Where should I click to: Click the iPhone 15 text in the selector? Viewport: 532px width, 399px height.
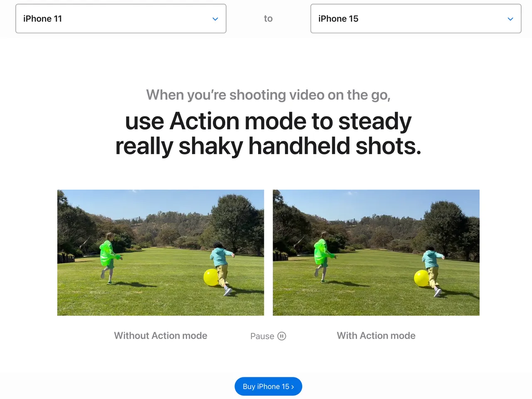(338, 19)
